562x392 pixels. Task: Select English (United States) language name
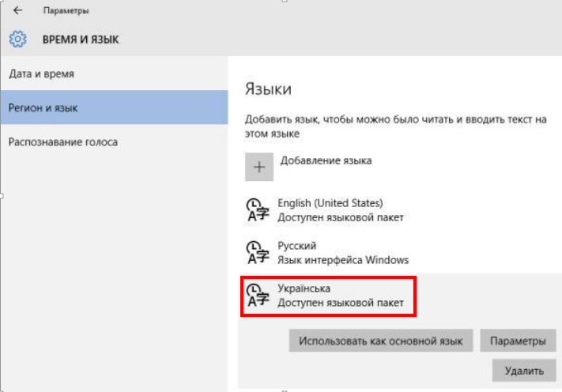[x=330, y=203]
